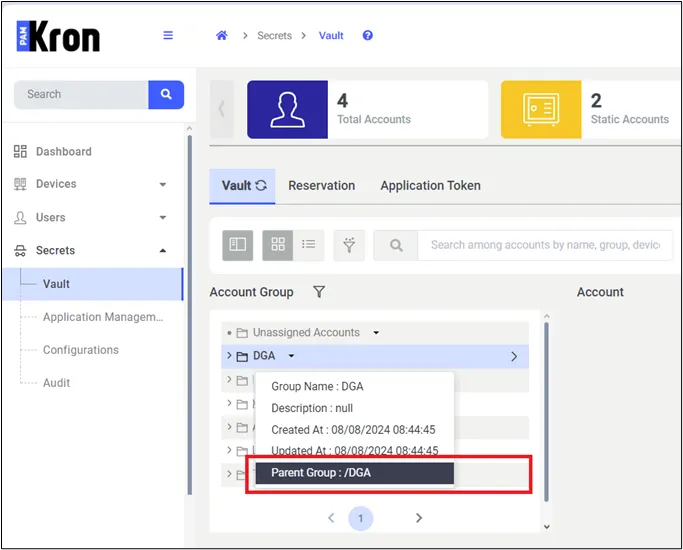This screenshot has height=550, width=683.
Task: Open the DGA group dropdown caret
Action: click(291, 356)
